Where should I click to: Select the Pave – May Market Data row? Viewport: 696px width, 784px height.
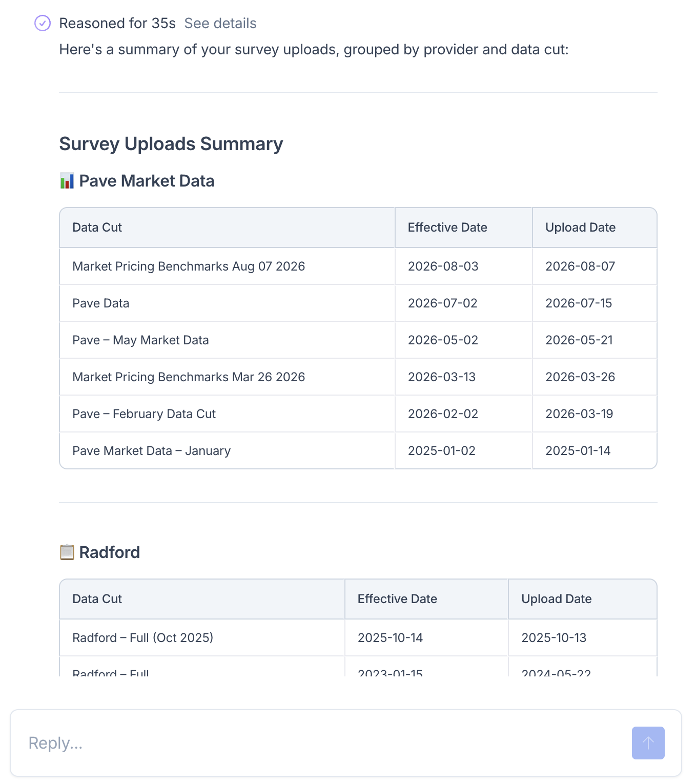(x=358, y=340)
